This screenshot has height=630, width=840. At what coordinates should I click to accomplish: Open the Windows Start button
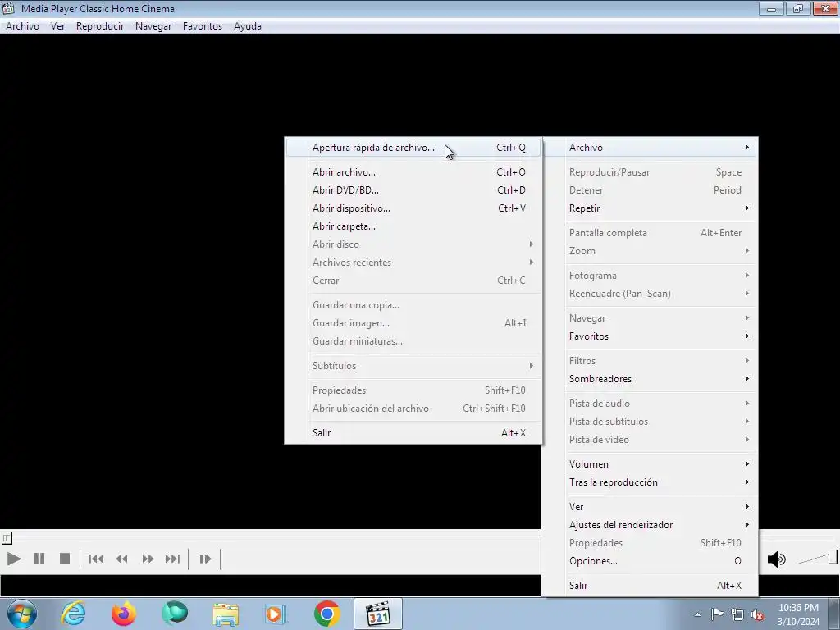22,614
